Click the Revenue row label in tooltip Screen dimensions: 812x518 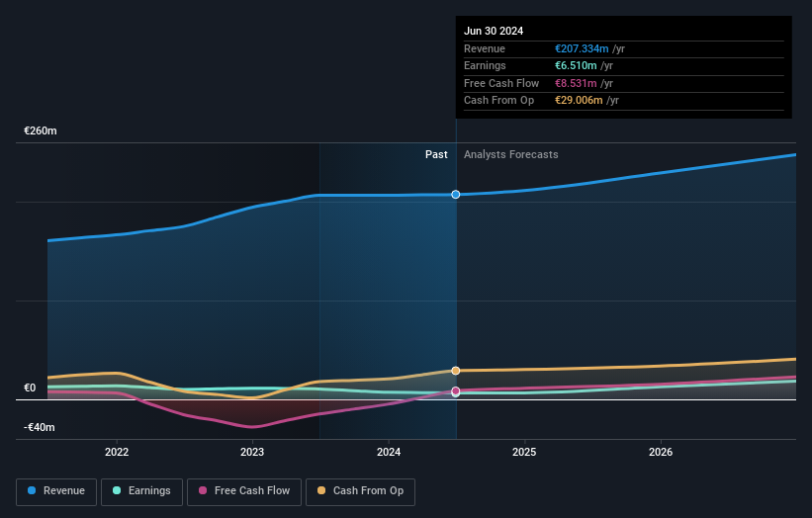click(x=485, y=48)
